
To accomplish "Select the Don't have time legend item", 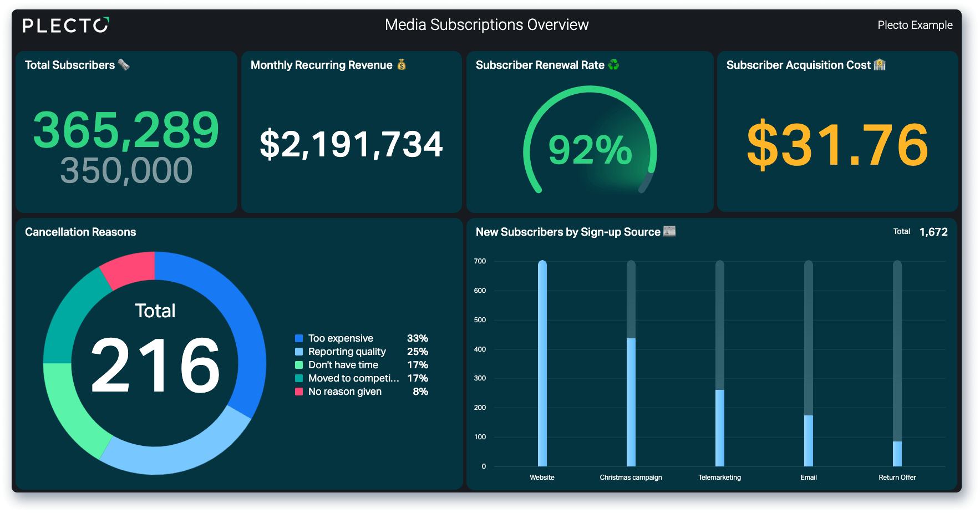I will [361, 365].
